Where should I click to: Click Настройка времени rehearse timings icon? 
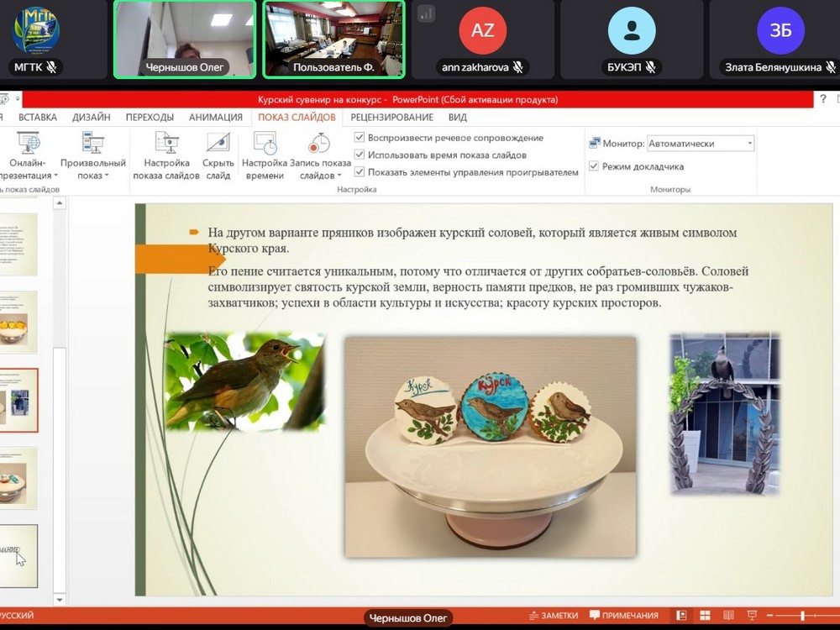point(265,144)
